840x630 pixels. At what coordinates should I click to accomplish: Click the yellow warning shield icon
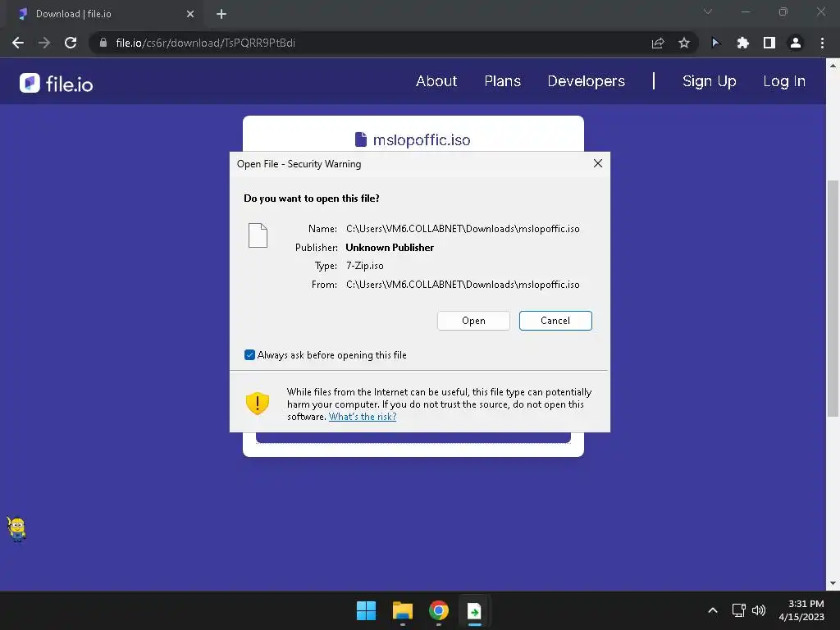[x=257, y=404]
